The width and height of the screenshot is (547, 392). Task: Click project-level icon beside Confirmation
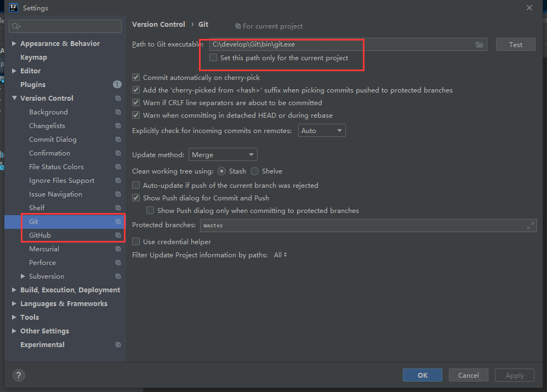118,153
